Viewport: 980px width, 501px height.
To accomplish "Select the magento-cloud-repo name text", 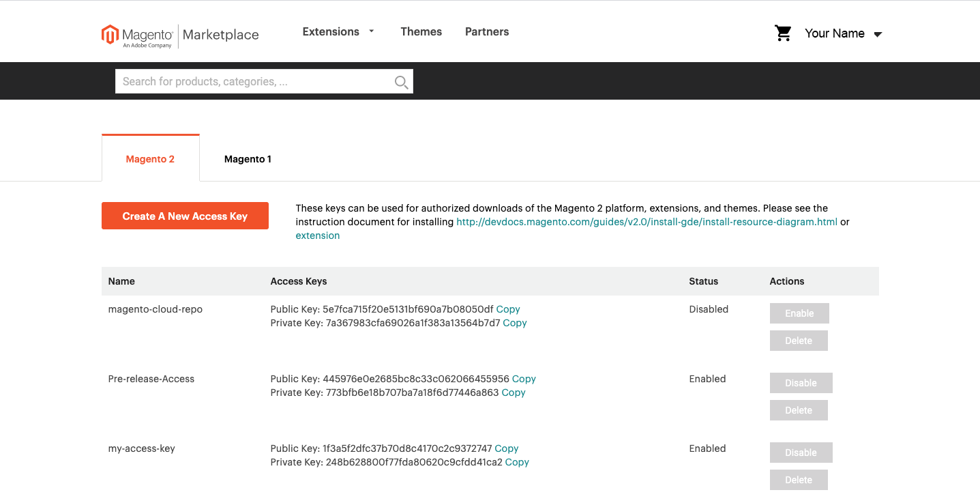I will click(155, 309).
